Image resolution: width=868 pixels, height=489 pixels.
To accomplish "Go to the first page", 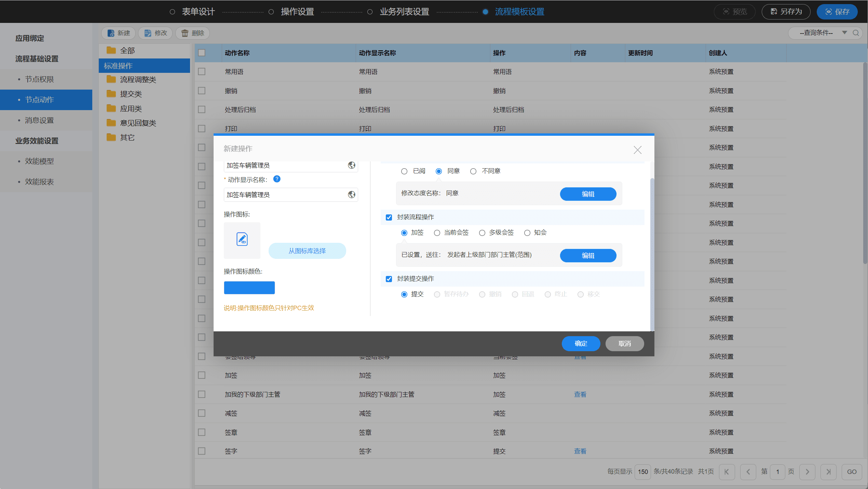I will click(x=727, y=472).
